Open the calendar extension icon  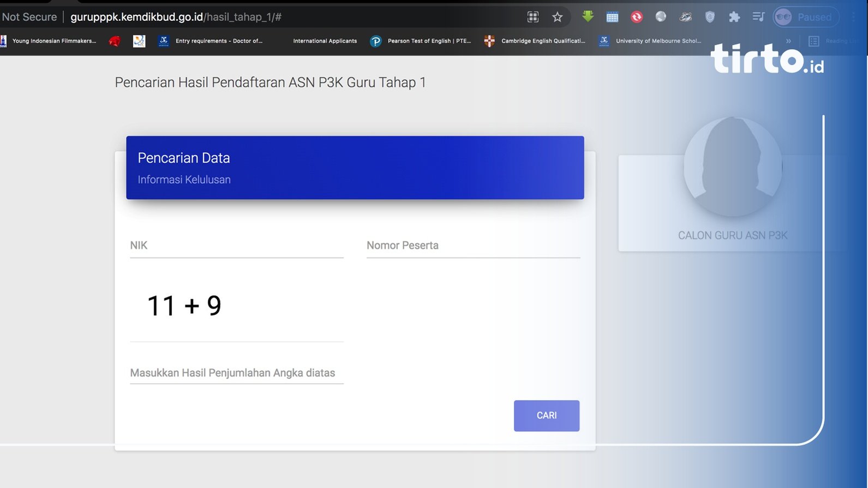point(612,17)
